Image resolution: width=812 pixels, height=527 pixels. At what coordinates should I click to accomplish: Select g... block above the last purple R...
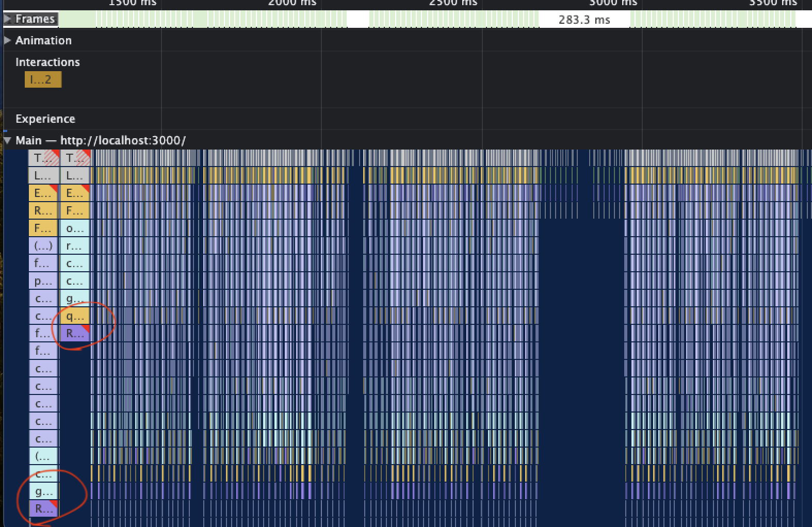[x=43, y=491]
